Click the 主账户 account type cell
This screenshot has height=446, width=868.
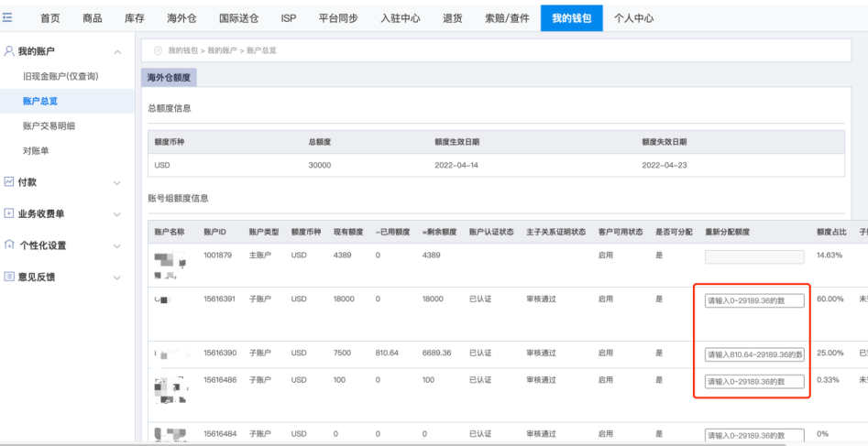click(260, 256)
